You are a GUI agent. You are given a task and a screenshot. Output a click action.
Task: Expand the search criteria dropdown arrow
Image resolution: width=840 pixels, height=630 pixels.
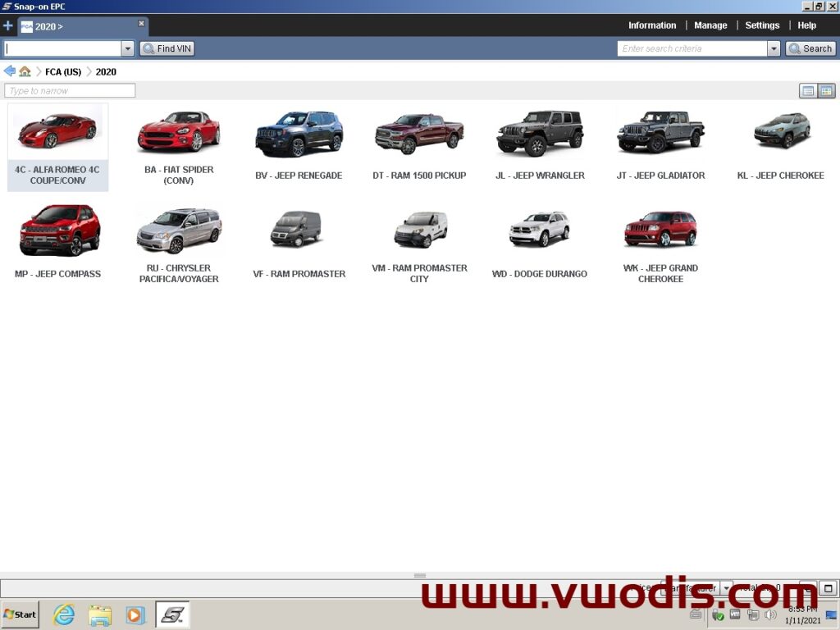(774, 48)
